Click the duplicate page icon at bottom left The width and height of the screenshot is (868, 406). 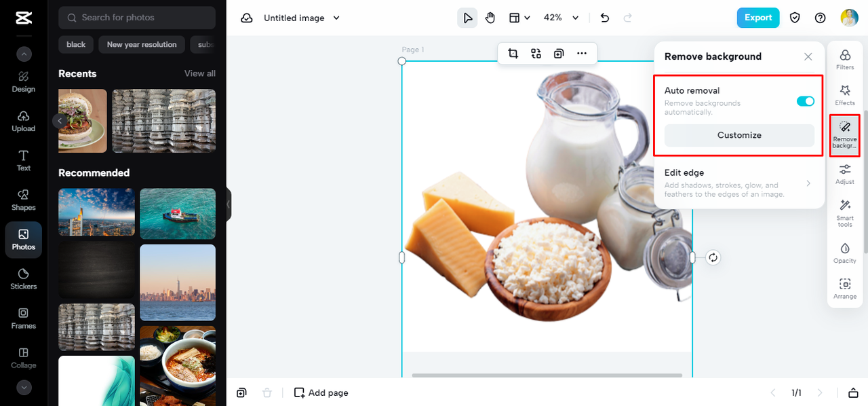click(x=242, y=392)
